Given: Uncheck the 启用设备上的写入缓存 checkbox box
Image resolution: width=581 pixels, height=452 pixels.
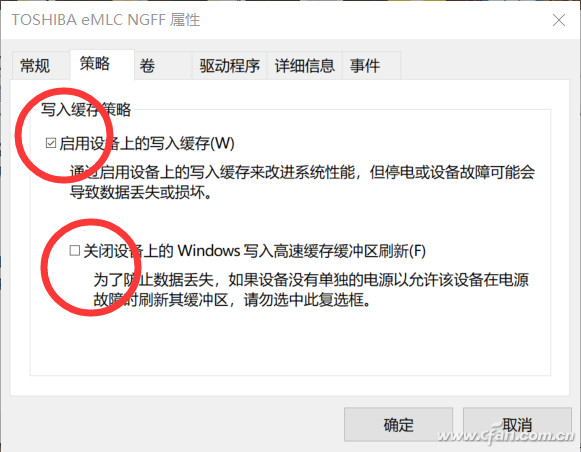Looking at the screenshot, I should (51, 143).
